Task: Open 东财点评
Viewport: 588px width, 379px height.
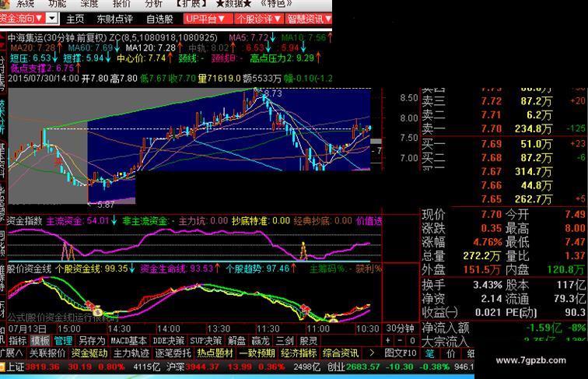Action: pyautogui.click(x=114, y=19)
